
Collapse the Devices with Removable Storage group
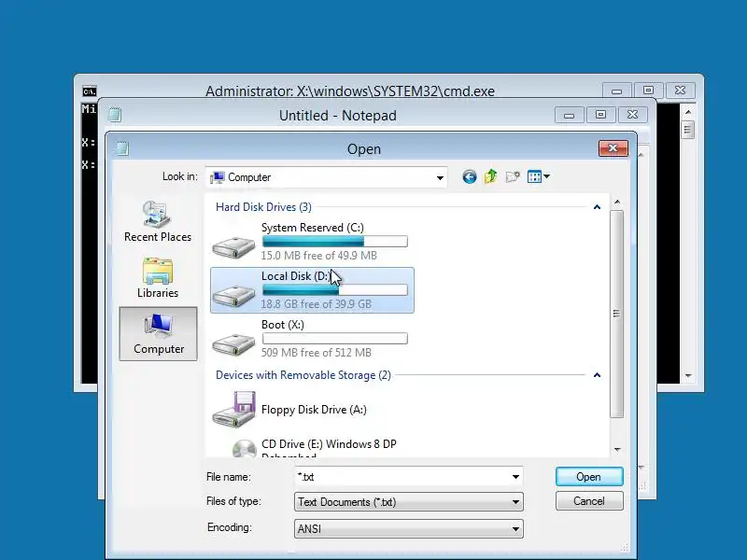click(597, 375)
